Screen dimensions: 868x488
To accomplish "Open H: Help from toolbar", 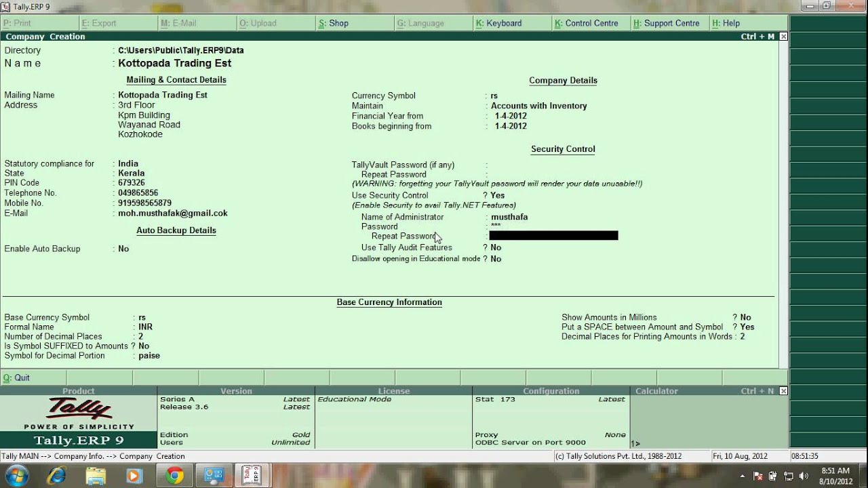I will pyautogui.click(x=748, y=23).
